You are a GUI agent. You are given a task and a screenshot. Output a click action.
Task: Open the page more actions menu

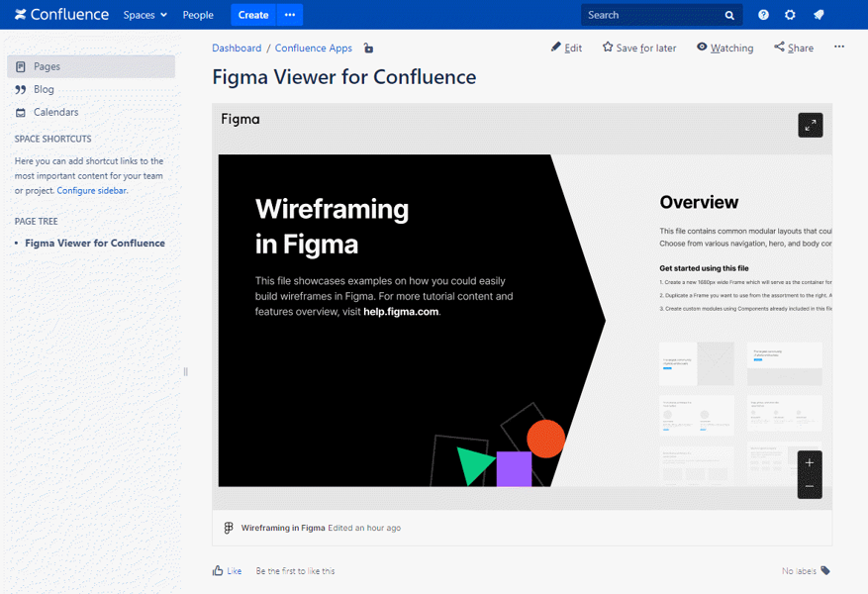pyautogui.click(x=839, y=48)
